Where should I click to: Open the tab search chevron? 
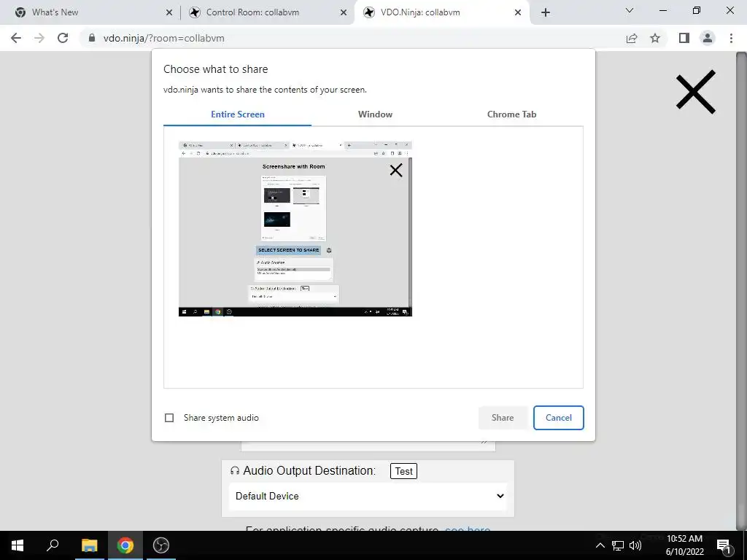pos(630,10)
